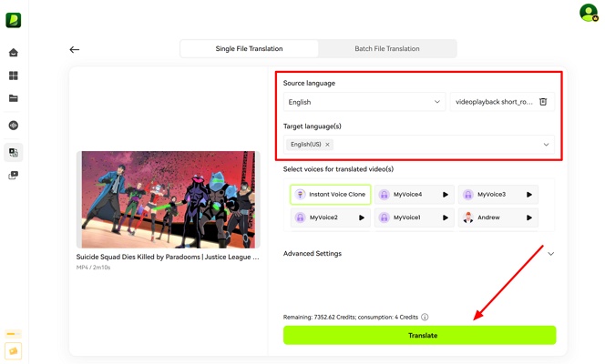The image size is (605, 364).
Task: Choose the Andrew voice
Action: pos(497,217)
